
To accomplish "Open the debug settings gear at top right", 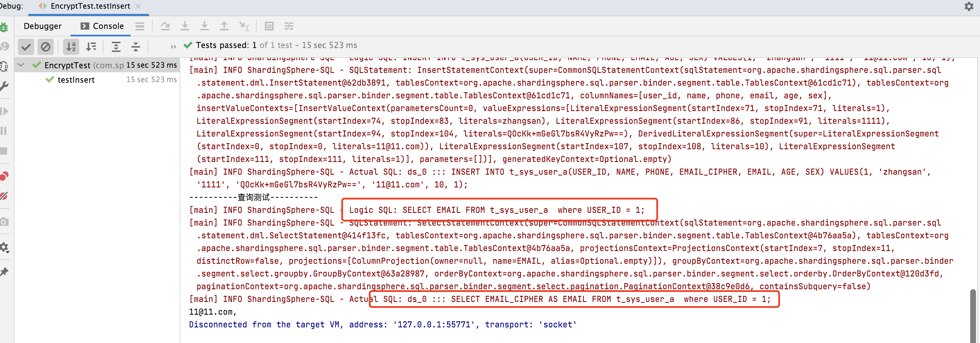I will click(x=968, y=6).
